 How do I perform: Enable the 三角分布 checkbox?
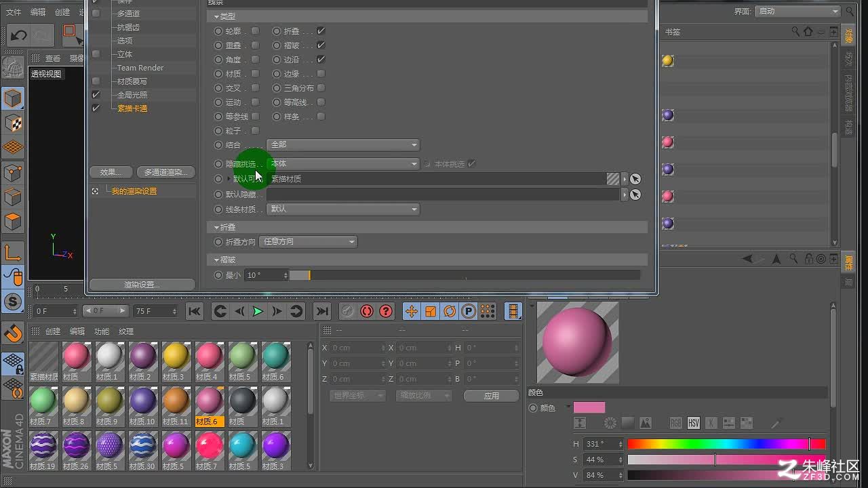321,88
